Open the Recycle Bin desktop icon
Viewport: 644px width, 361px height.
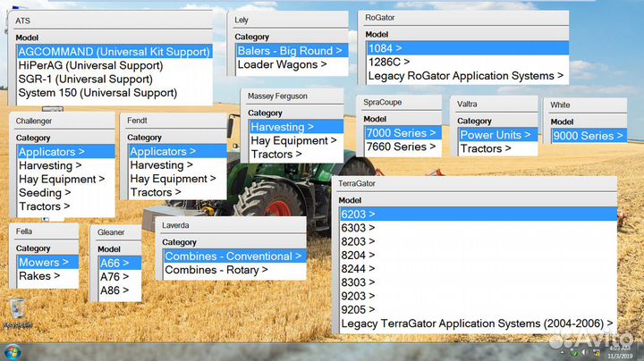pos(15,313)
